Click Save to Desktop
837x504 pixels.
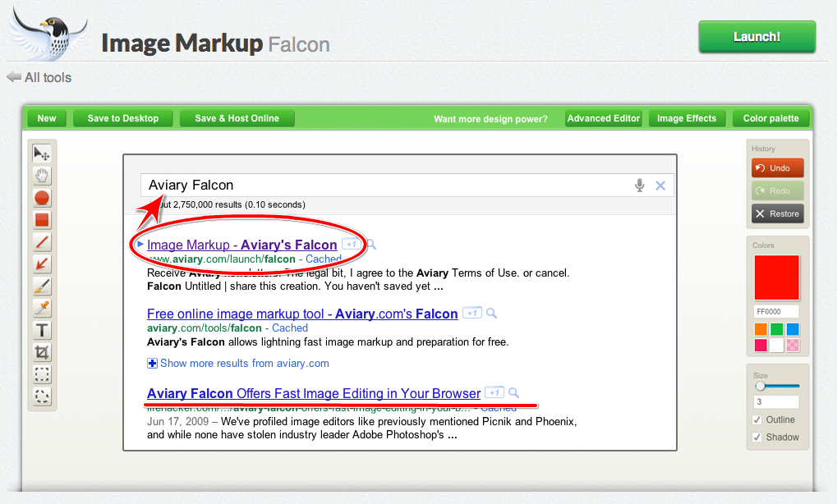pos(122,118)
